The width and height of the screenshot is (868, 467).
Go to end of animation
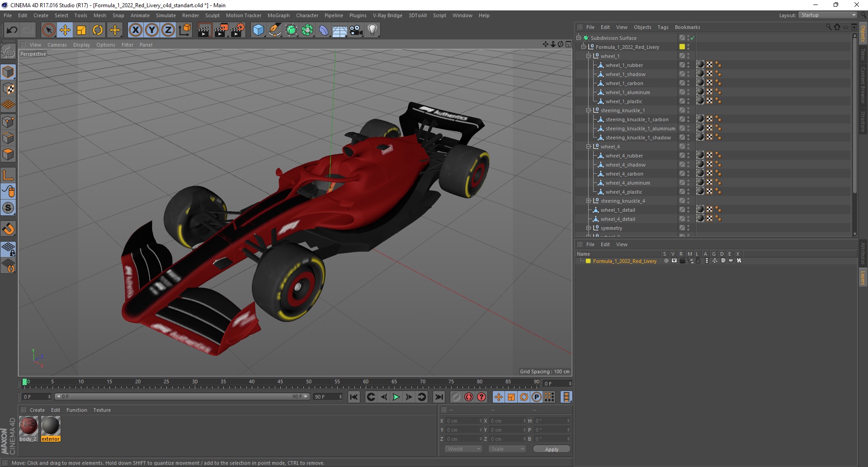439,397
